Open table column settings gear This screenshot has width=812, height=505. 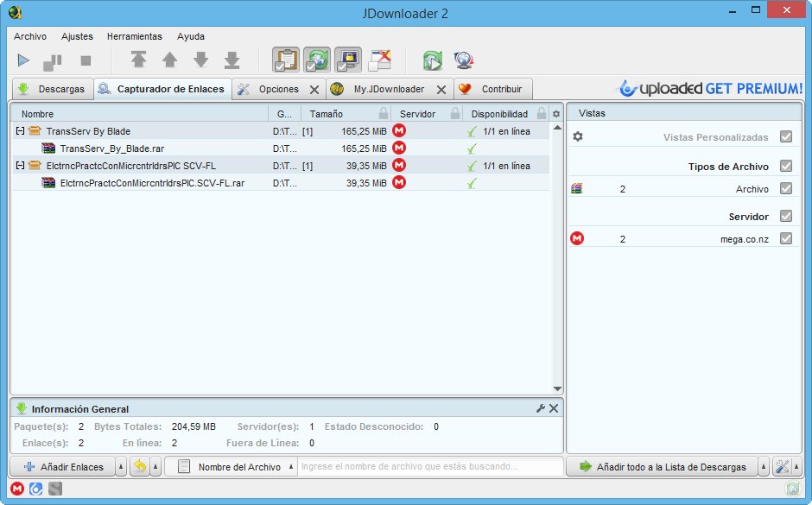[556, 114]
